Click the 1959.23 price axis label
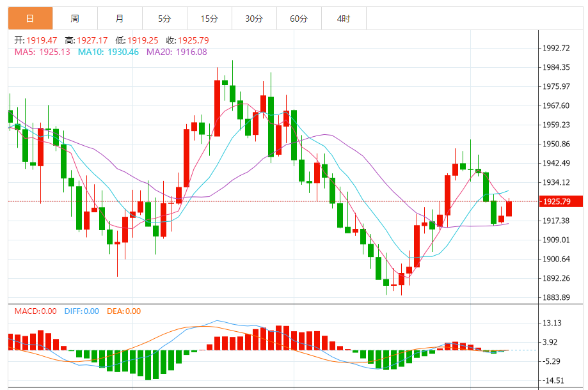Screen dimensions: 588x390 click(x=556, y=125)
